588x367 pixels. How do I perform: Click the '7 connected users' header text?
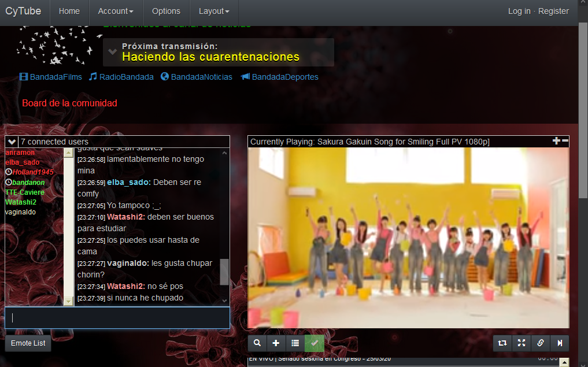pos(55,142)
